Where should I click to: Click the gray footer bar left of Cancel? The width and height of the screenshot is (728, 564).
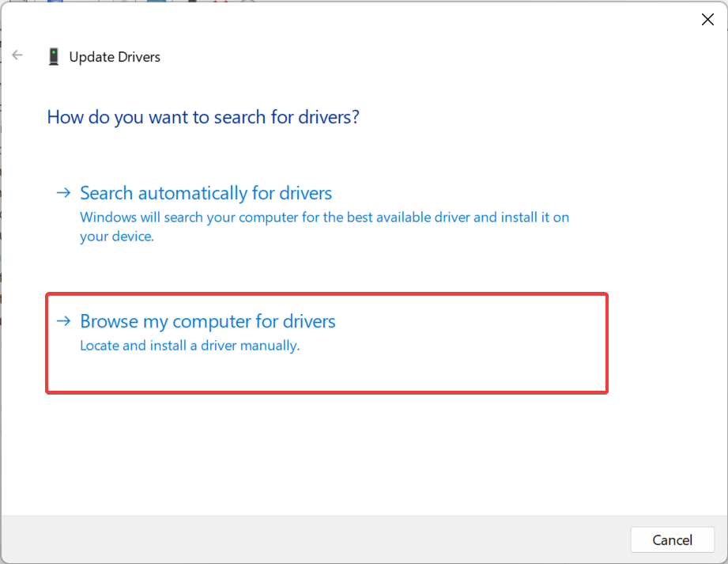[316, 539]
